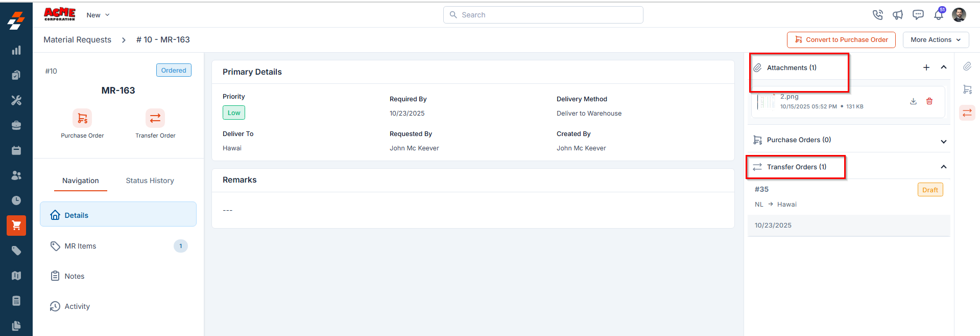Click the phone call icon in header
The width and height of the screenshot is (980, 336).
coord(877,15)
